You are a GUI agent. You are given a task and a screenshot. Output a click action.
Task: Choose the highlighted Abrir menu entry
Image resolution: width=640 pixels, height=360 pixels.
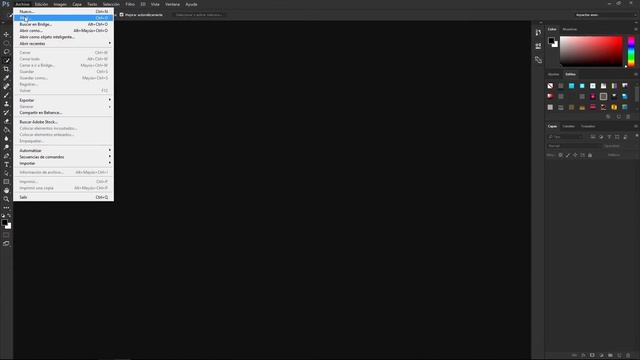[x=64, y=18]
